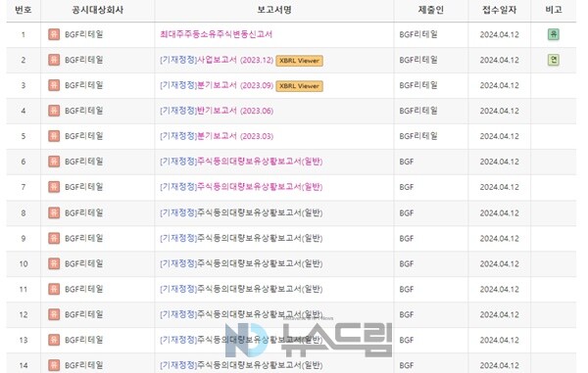
Task: Click submitter BGF리테일 in row 3
Action: pos(418,85)
